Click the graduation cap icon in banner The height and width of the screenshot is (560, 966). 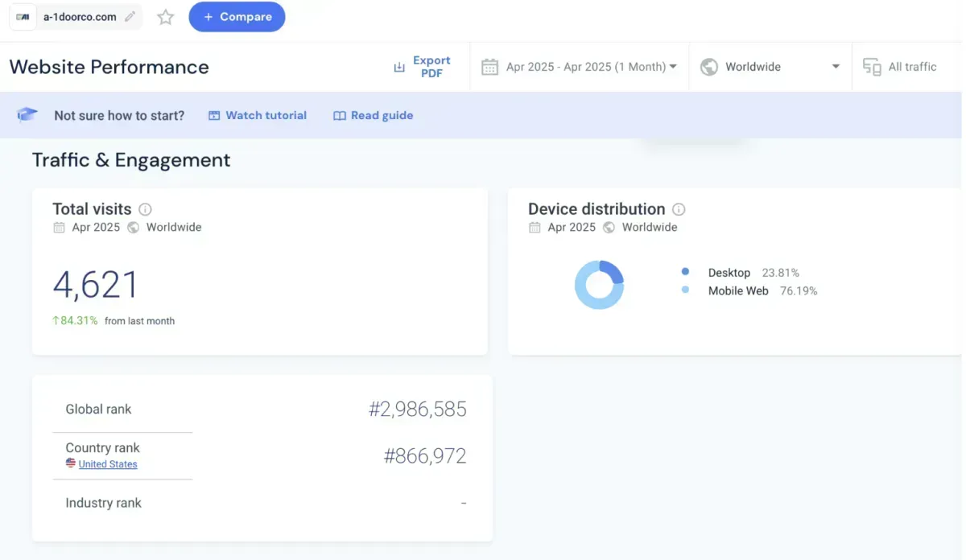[27, 115]
